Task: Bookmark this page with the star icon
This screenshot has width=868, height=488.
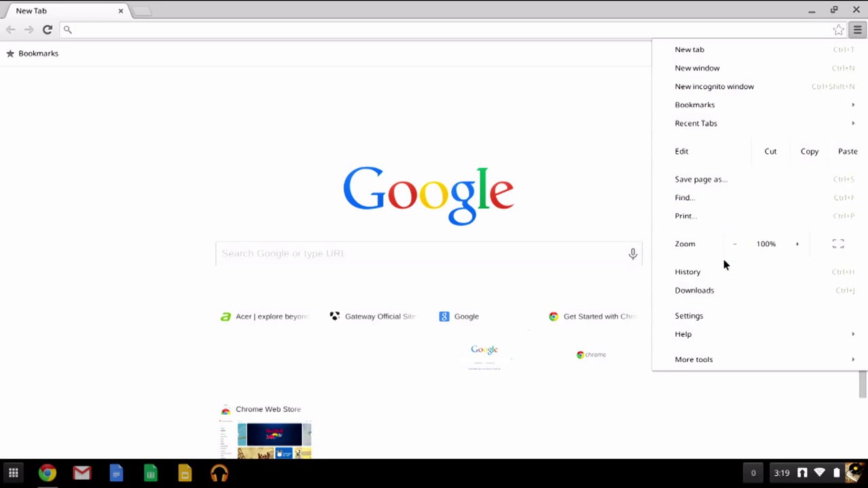Action: point(839,30)
